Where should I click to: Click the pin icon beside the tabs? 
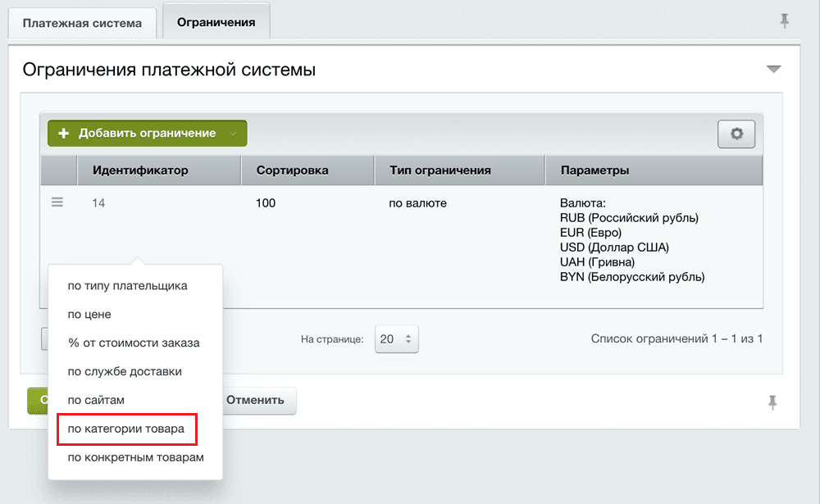[785, 21]
